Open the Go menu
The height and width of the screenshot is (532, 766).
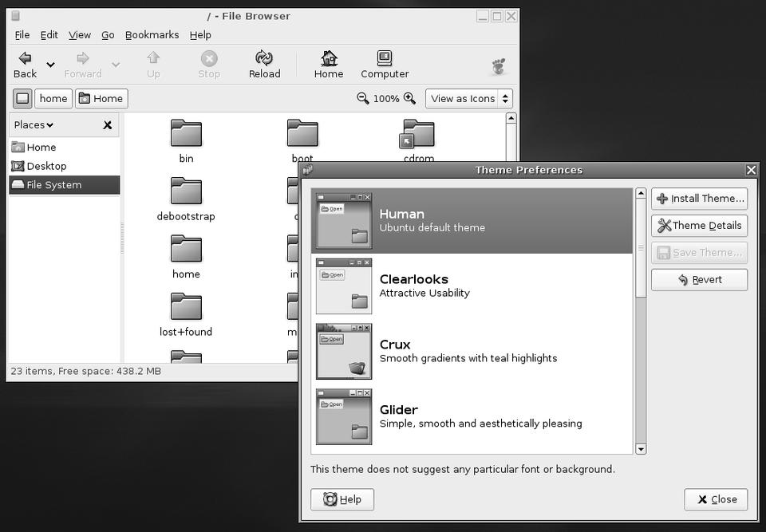tap(108, 35)
